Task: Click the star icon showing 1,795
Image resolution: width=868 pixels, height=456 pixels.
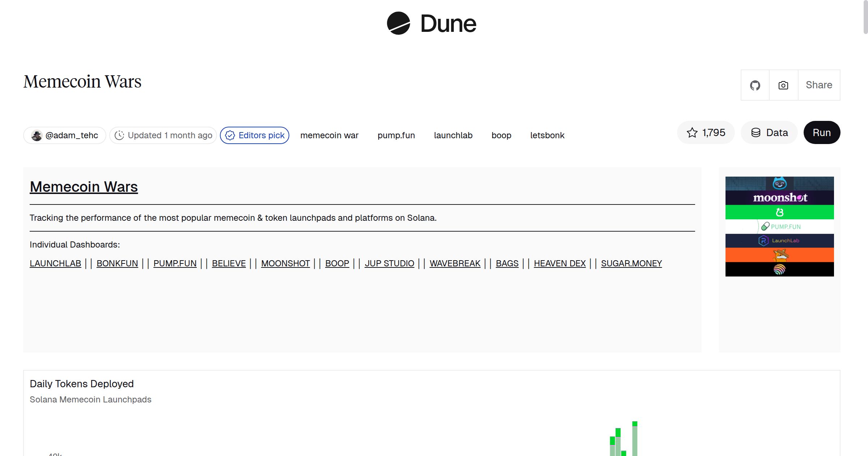Action: 692,132
